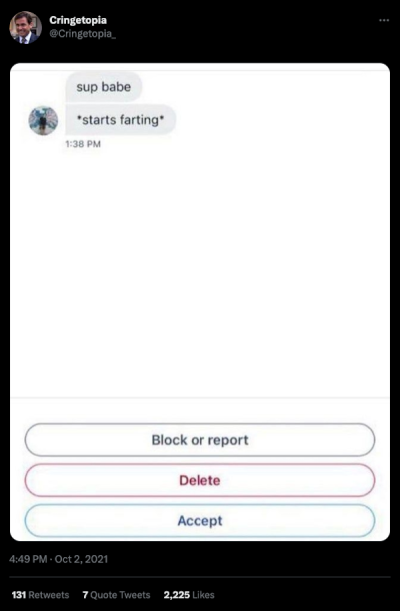Viewport: 400px width, 611px height.
Task: Open the tweet's more options ellipsis menu
Action: [x=384, y=20]
